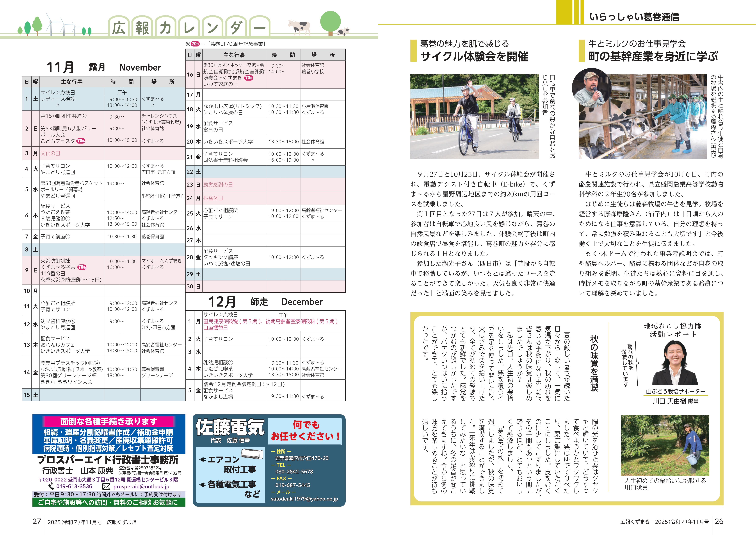Click the prosperaid@outlook.jp email address
The height and width of the screenshot is (535, 756).
pyautogui.click(x=141, y=487)
